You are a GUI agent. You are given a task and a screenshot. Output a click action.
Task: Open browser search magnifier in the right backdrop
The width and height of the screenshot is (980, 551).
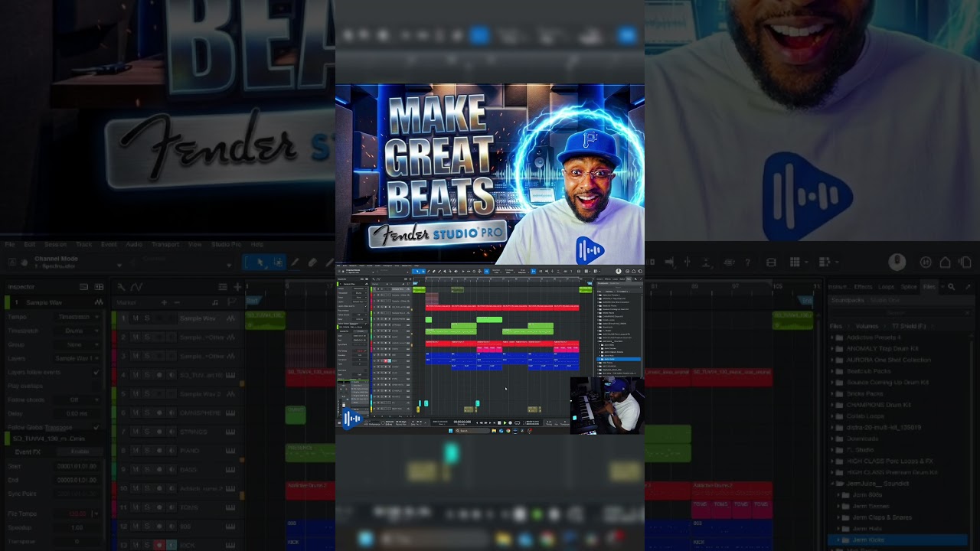951,287
